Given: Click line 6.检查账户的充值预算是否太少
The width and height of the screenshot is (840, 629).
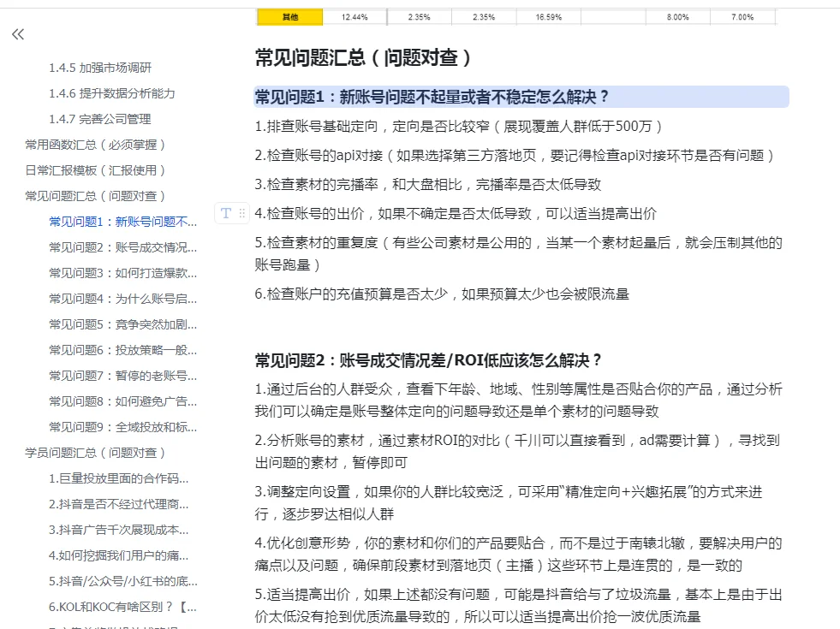Looking at the screenshot, I should (x=442, y=294).
